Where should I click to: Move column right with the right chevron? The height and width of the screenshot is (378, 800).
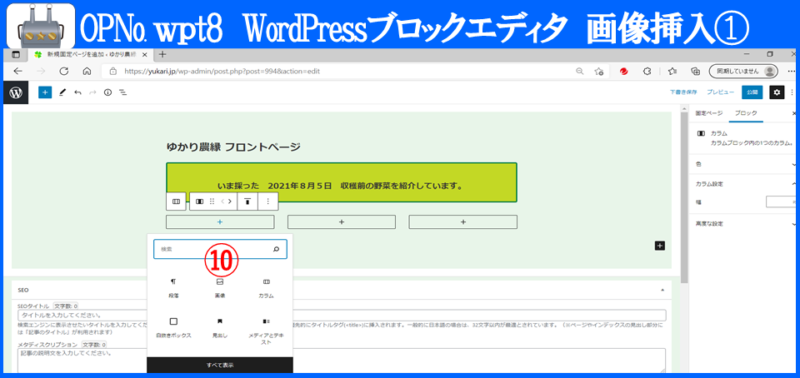point(230,201)
